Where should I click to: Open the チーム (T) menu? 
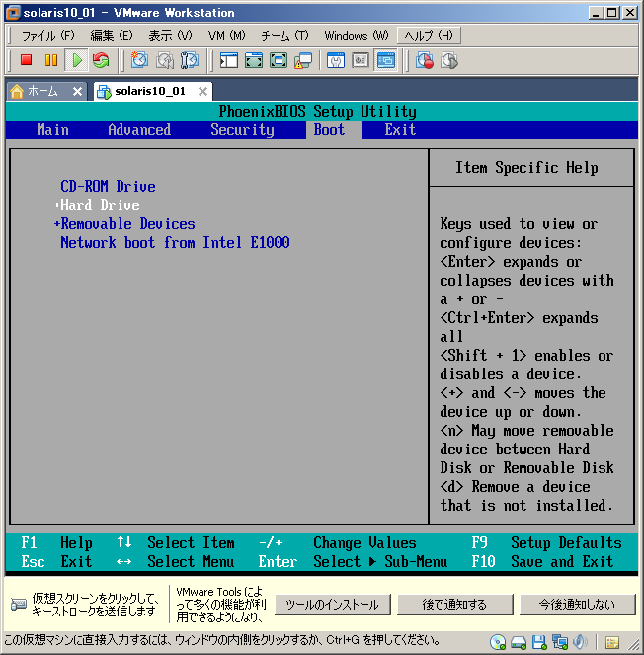point(284,36)
